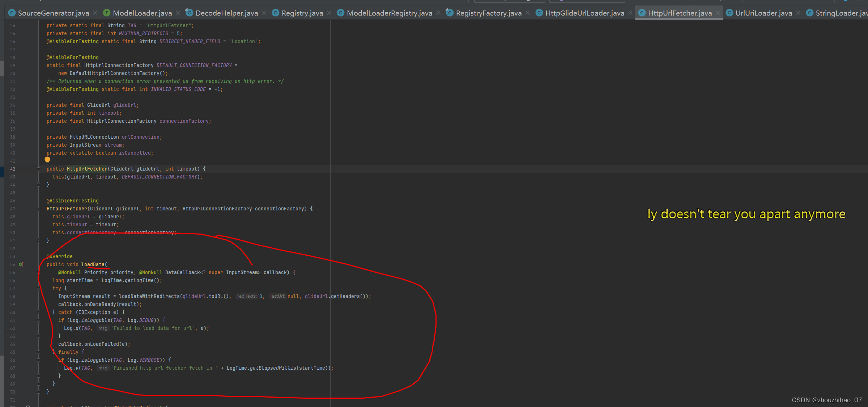Collapse the if block fold on line 61

38,320
